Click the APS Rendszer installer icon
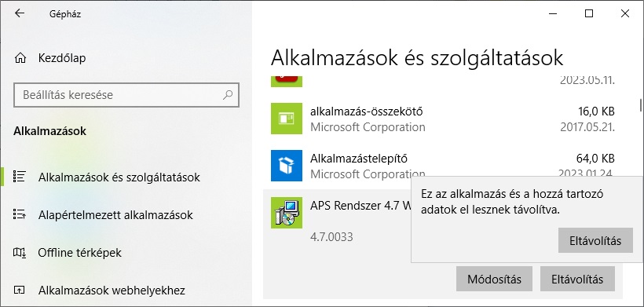This screenshot has width=644, height=307. coord(287,213)
